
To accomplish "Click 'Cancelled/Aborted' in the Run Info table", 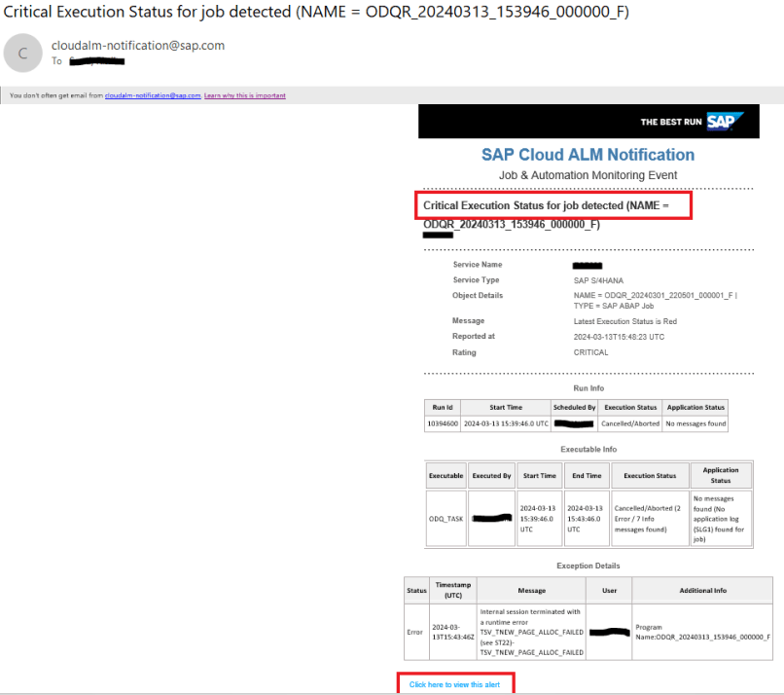I will (x=630, y=423).
